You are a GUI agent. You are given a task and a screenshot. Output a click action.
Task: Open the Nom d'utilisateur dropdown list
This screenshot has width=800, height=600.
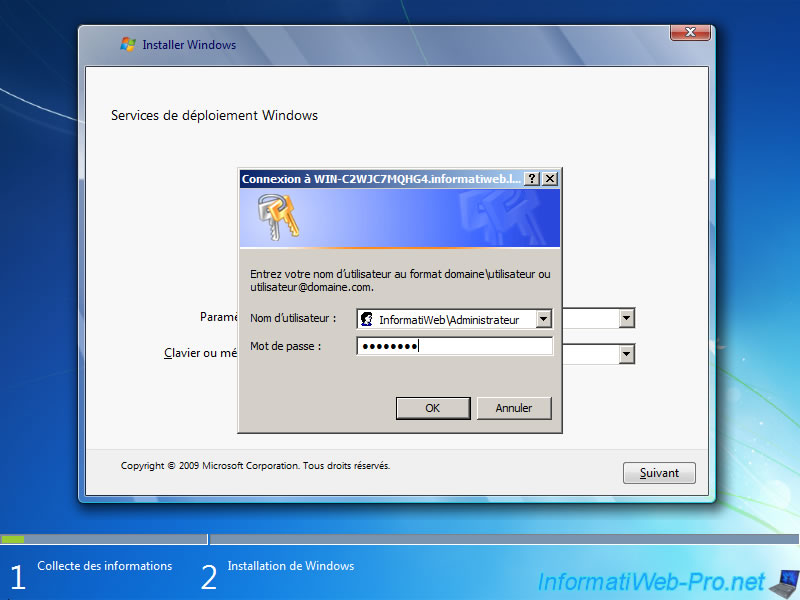pos(544,318)
